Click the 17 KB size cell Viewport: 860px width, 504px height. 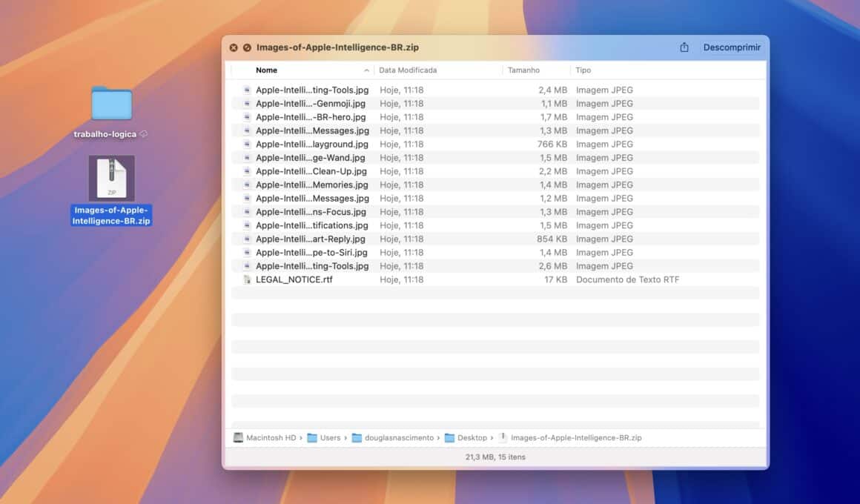point(556,279)
